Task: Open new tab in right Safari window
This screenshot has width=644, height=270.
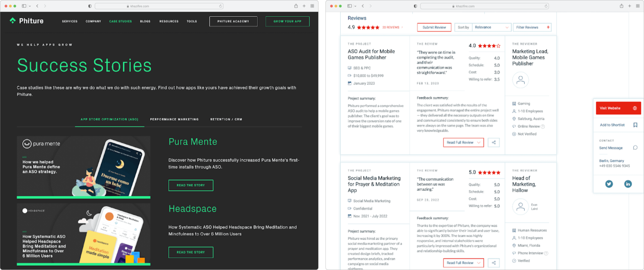Action: (630, 6)
